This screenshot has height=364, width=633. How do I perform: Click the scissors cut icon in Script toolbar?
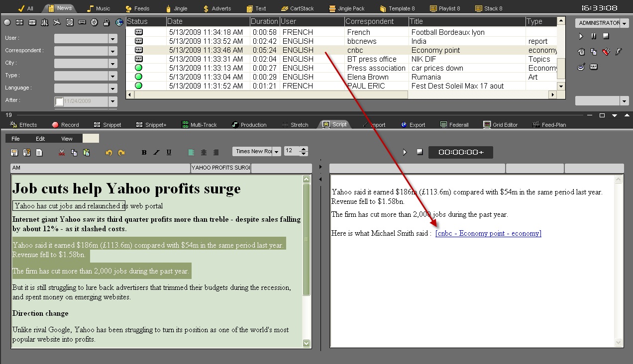[62, 153]
